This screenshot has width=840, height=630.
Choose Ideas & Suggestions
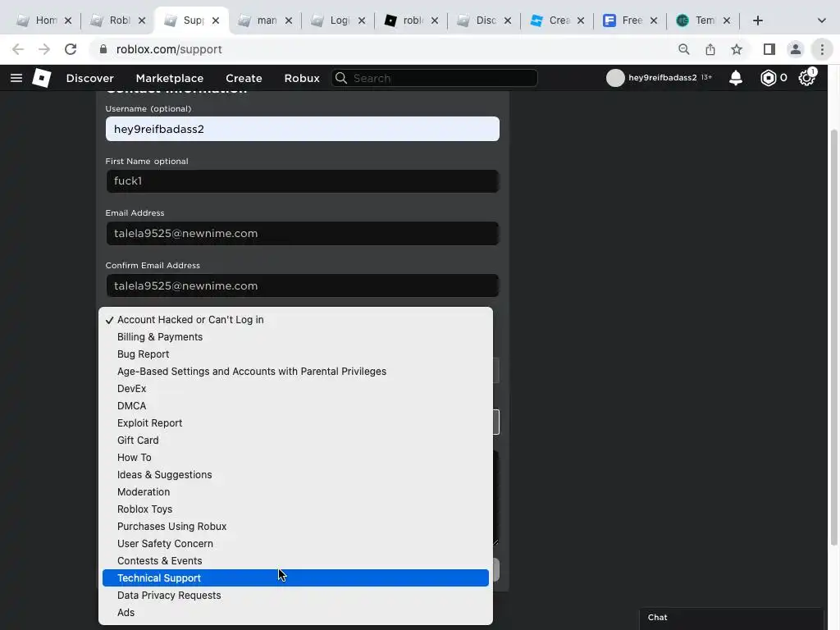[x=295, y=475]
